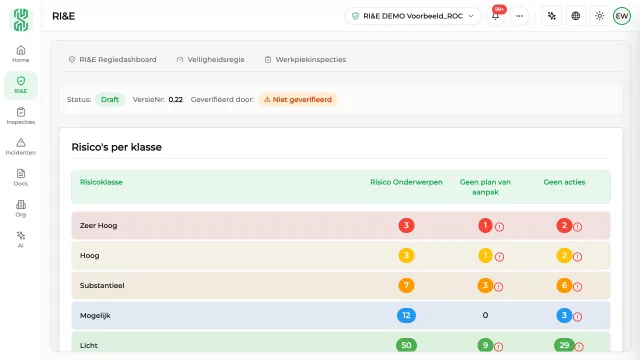The width and height of the screenshot is (640, 360).
Task: Switch to RI&E Regiedashboard tab
Action: point(113,60)
